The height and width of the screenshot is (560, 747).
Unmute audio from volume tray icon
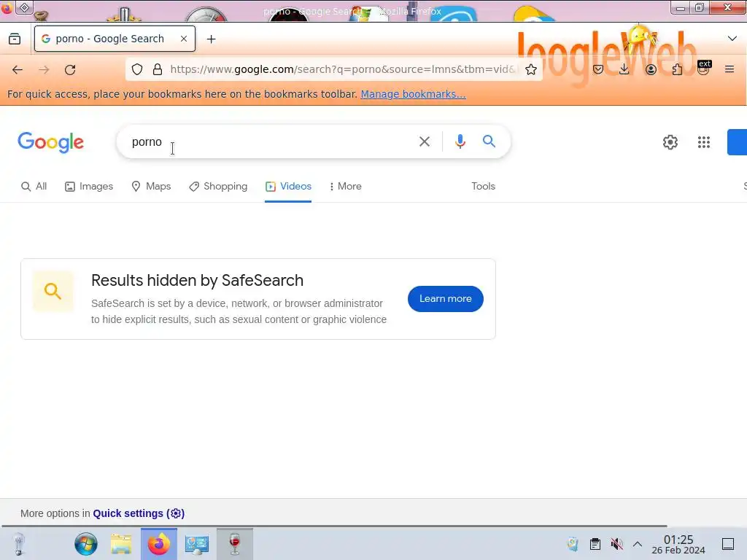coord(616,544)
